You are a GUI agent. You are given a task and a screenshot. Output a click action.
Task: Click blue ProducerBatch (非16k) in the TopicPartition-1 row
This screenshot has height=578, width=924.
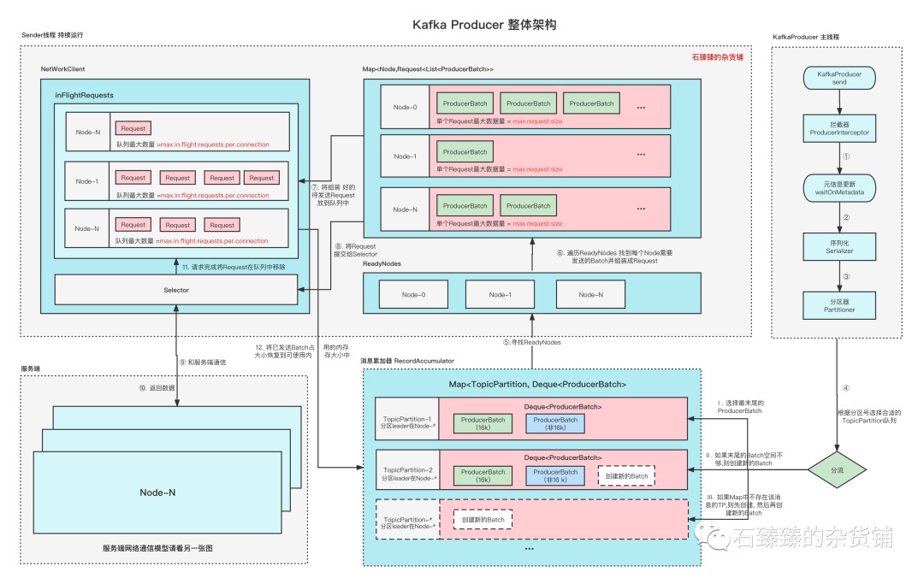click(555, 423)
